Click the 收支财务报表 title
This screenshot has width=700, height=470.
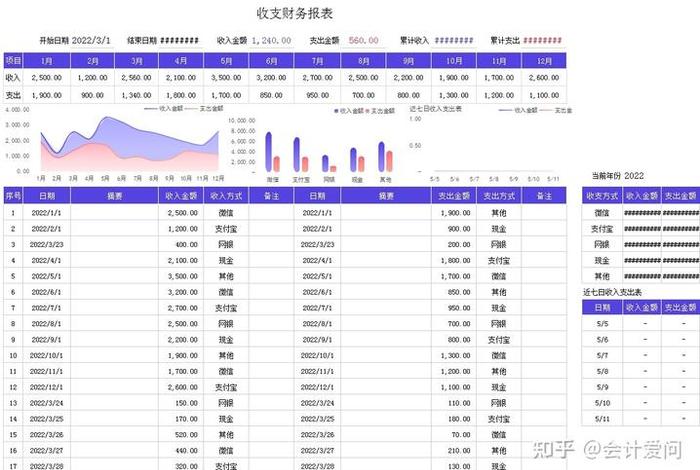(x=295, y=13)
